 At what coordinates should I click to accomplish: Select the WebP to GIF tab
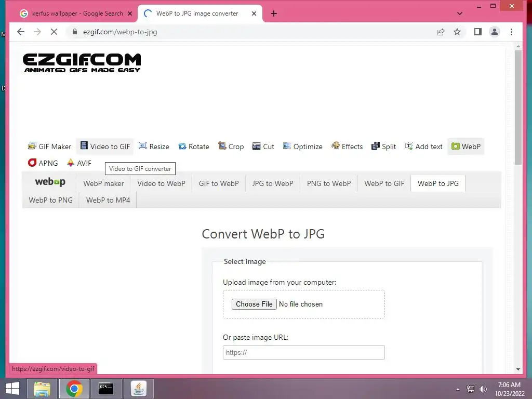tap(384, 183)
